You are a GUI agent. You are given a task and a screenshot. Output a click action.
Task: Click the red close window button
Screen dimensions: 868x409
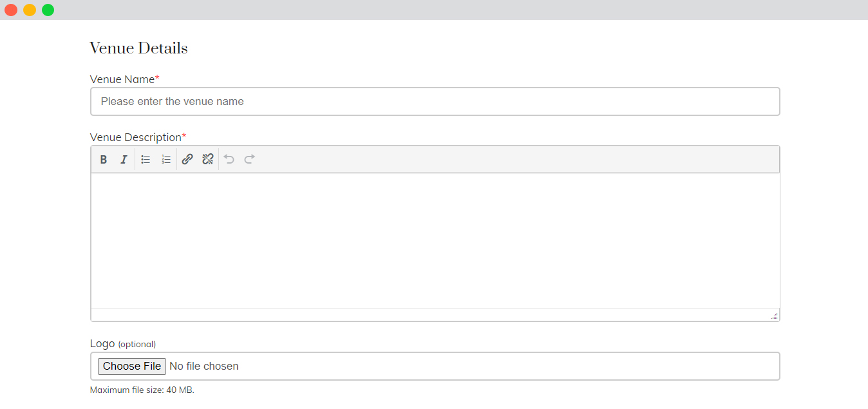(11, 10)
